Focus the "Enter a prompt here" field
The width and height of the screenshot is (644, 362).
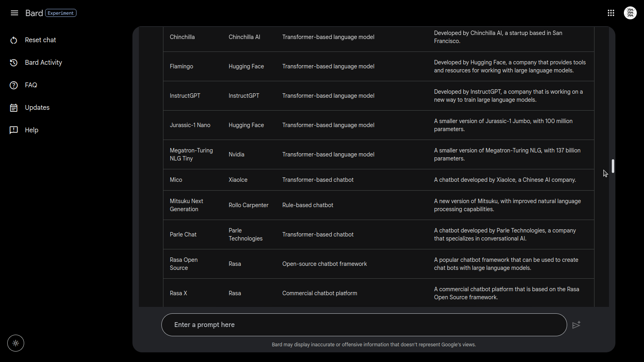click(362, 325)
